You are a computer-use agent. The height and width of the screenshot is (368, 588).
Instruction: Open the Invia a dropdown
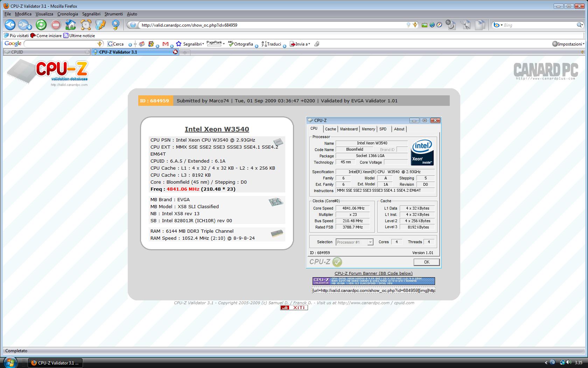coord(300,44)
